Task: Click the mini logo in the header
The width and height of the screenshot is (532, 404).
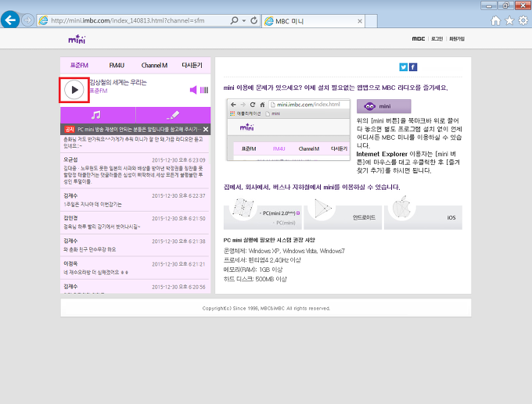Action: tap(77, 39)
